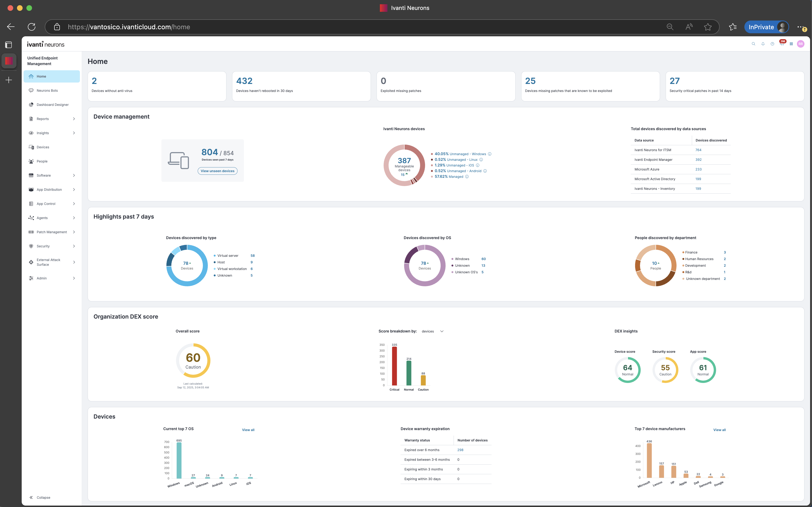Viewport: 812px width, 507px height.
Task: Click the green Normal bar in score breakdown
Action: (x=409, y=373)
